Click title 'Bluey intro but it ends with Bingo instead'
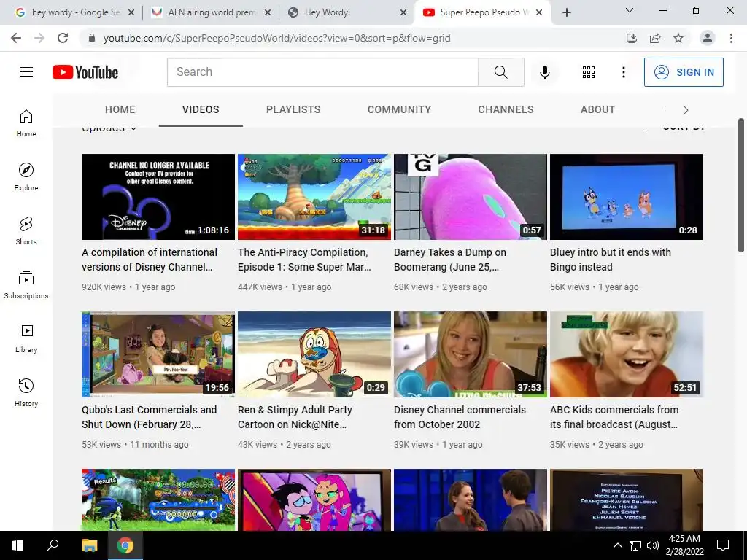The height and width of the screenshot is (560, 747). [611, 260]
